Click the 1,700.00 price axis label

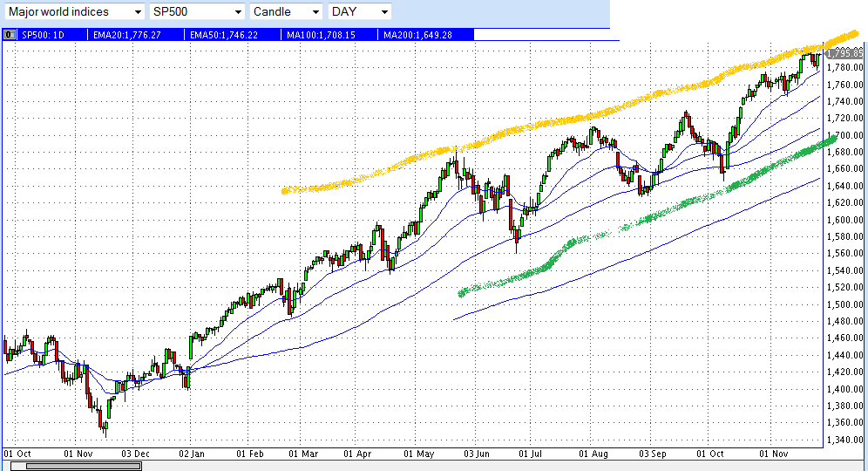click(844, 135)
